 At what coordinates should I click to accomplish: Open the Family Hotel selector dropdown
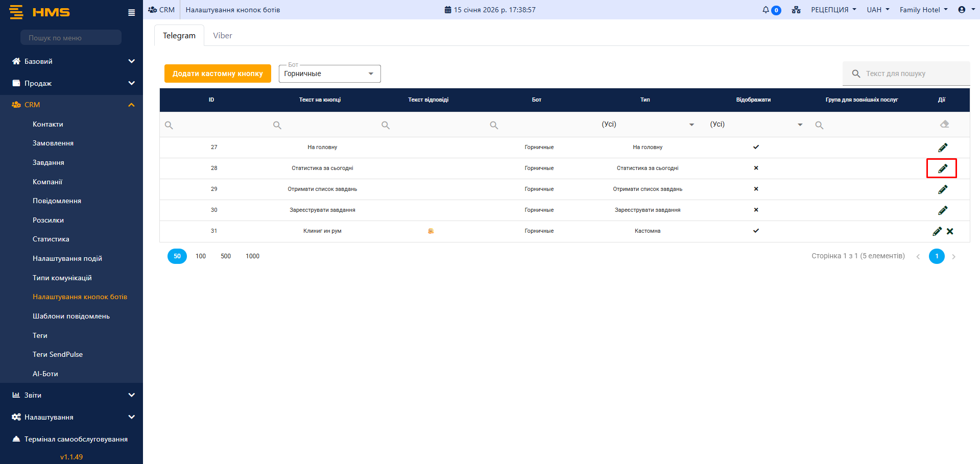click(x=923, y=10)
